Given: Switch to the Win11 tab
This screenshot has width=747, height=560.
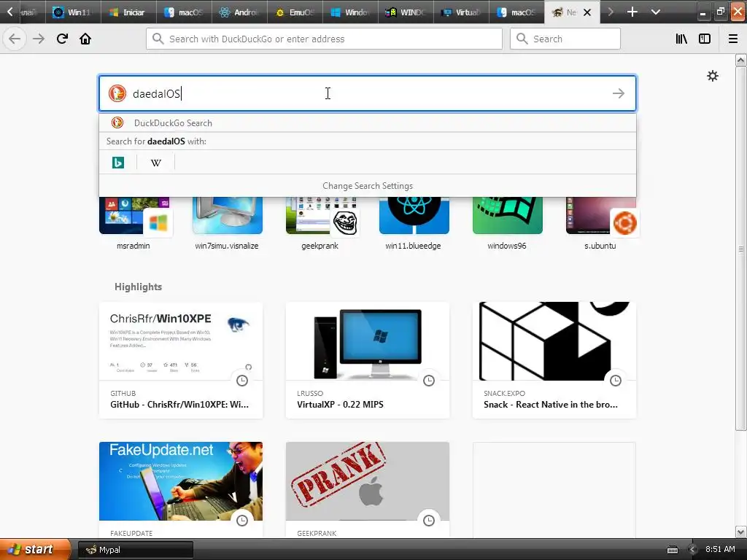Looking at the screenshot, I should click(x=73, y=12).
